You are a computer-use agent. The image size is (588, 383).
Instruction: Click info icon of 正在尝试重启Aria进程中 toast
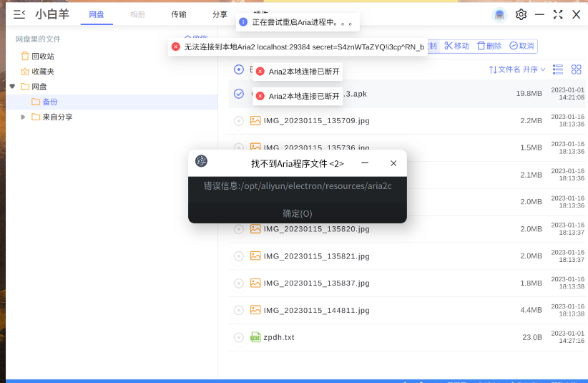(243, 22)
